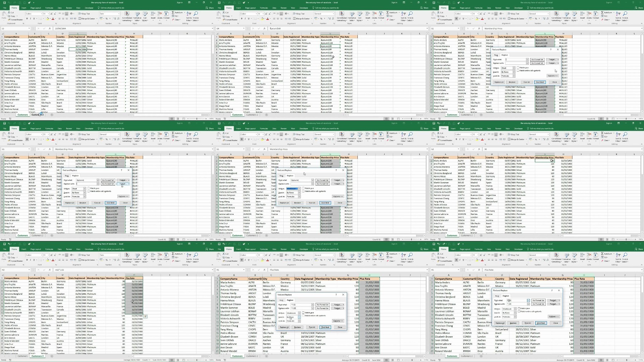644x362 pixels.
Task: Open number format dropdown in =G2*1.02 formula window
Action: 119,255
